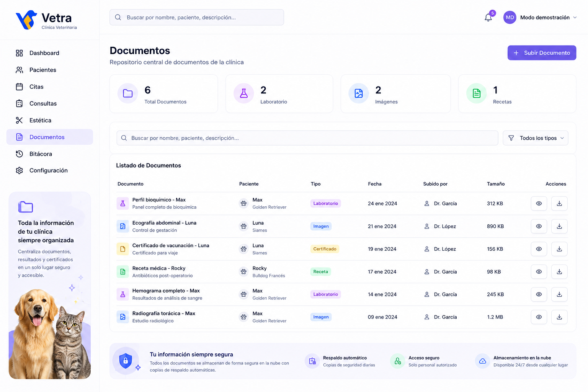Click the Laboratorio tag on Perfil bioquímico row
The image size is (588, 392).
point(325,204)
